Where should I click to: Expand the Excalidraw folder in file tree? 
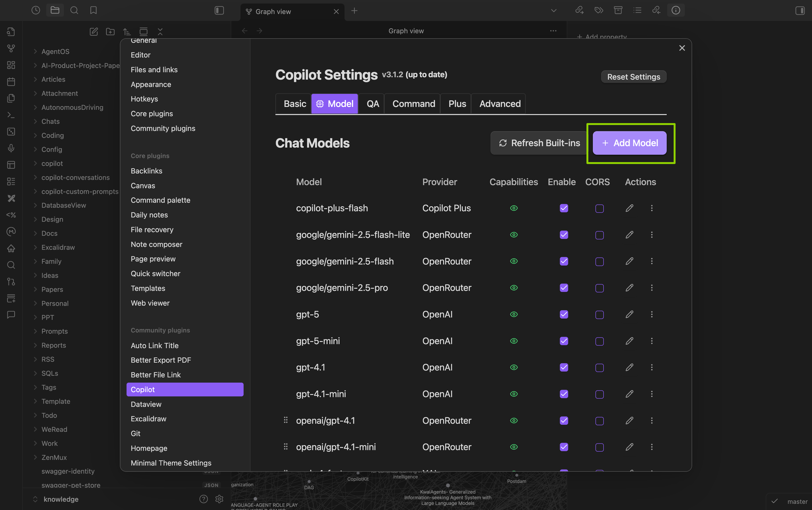coord(35,247)
